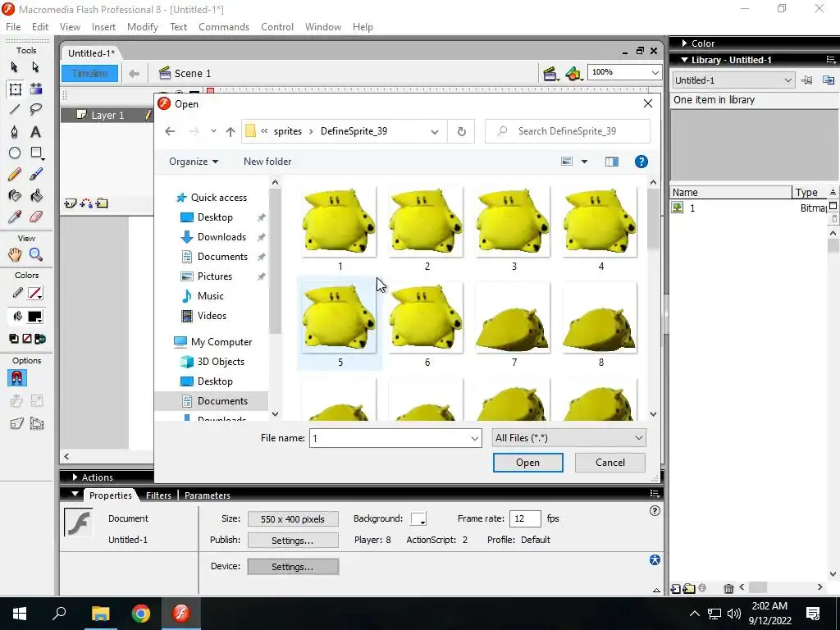This screenshot has height=630, width=840.
Task: Click the black and white default colors icon
Action: (x=14, y=339)
